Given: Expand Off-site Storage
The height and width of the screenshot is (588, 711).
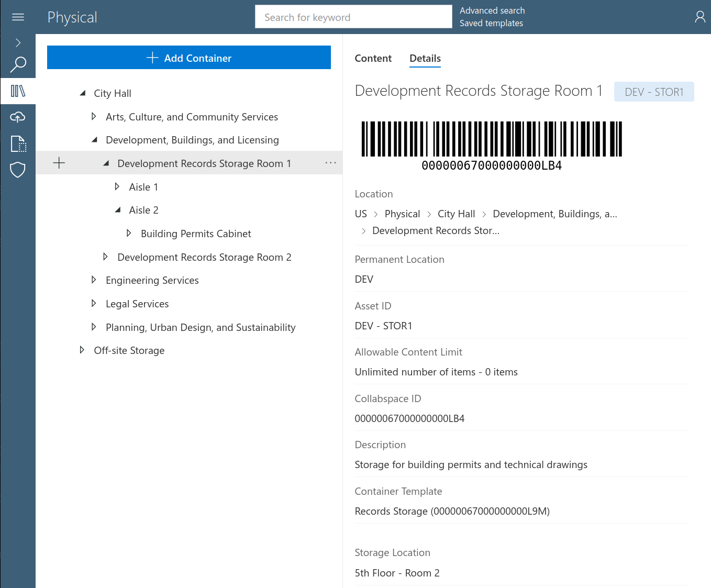Looking at the screenshot, I should point(82,350).
